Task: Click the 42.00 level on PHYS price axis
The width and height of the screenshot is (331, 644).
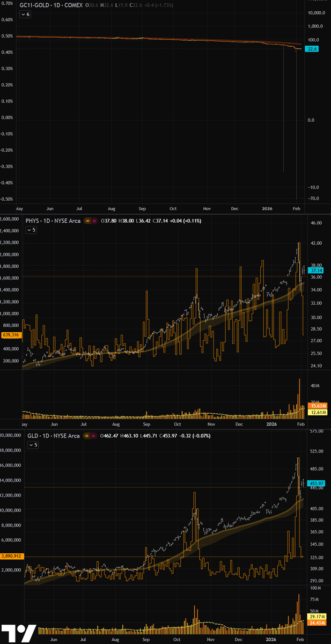Action: click(x=317, y=243)
